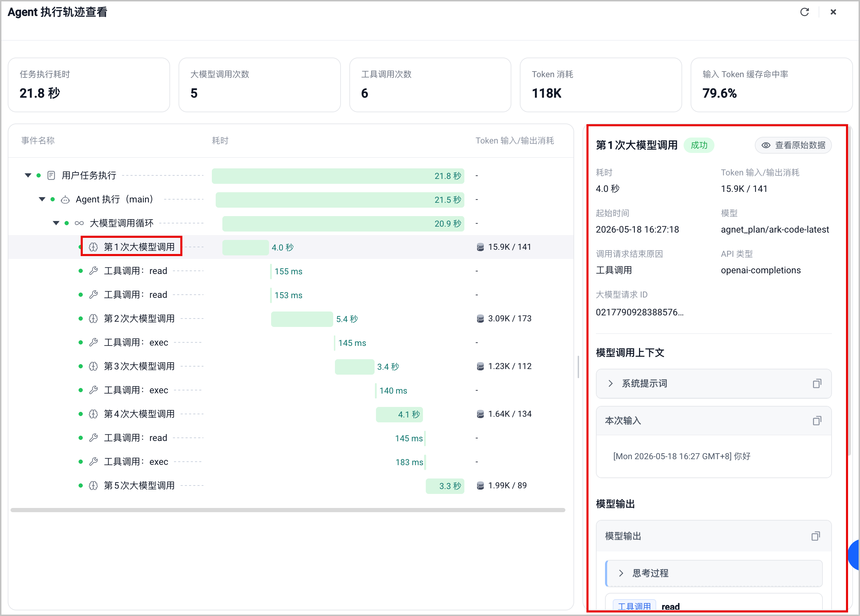Collapse the 大模型调用循环 node

(56, 223)
